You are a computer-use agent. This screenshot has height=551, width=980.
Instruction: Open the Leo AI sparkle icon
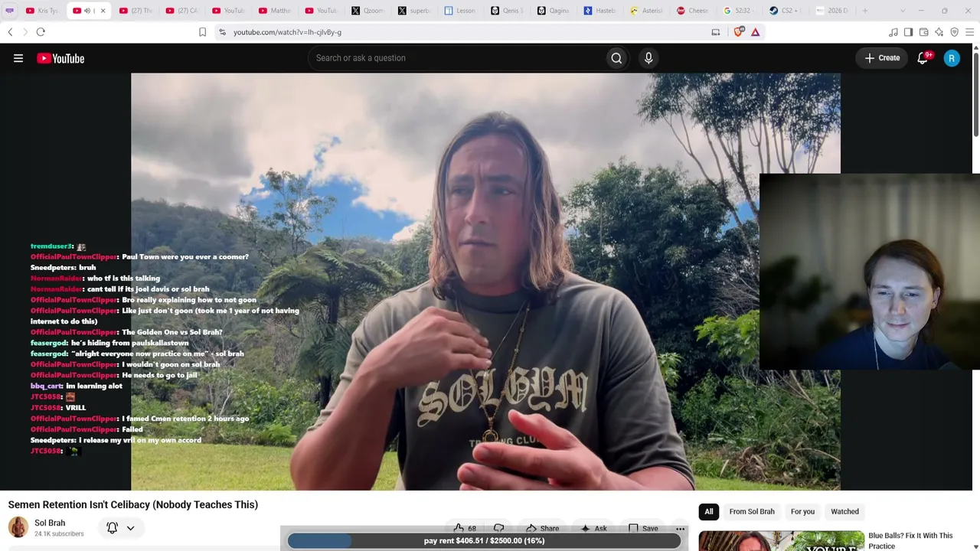pos(939,32)
